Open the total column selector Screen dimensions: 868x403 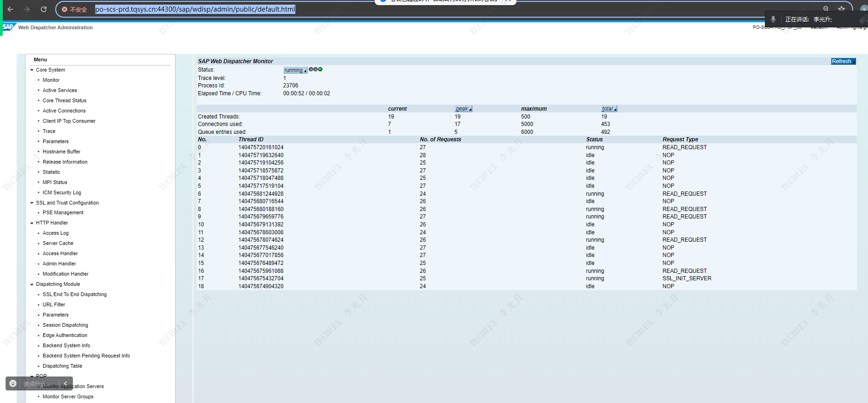(x=609, y=109)
